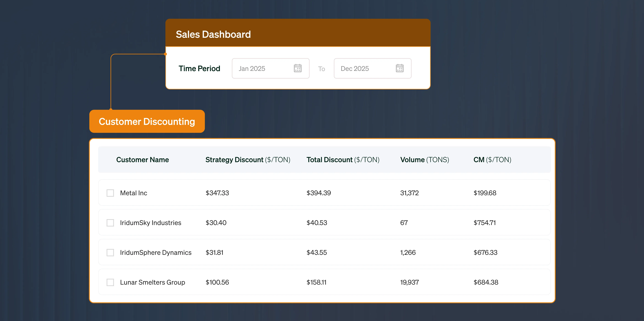Click the 31,372 volume cell for Metal Inc
The height and width of the screenshot is (321, 644).
point(409,193)
